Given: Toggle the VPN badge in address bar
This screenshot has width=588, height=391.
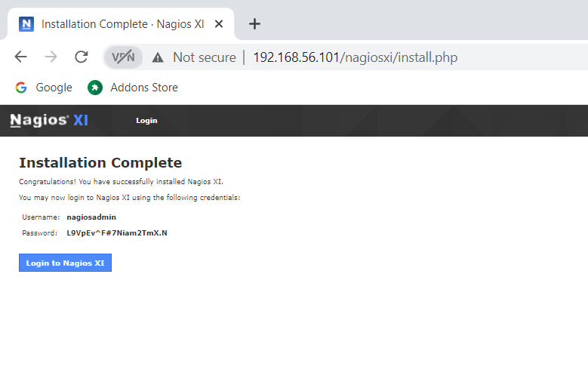Looking at the screenshot, I should click(x=123, y=57).
